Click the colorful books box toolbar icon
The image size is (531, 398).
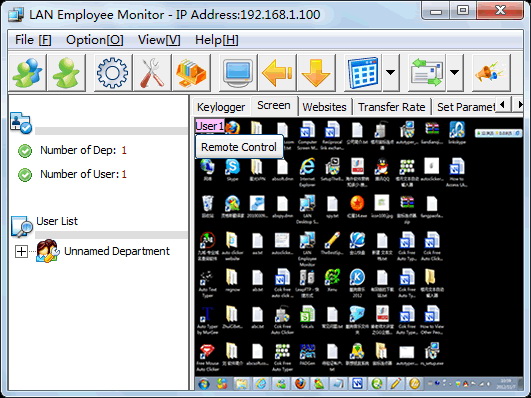[x=191, y=72]
